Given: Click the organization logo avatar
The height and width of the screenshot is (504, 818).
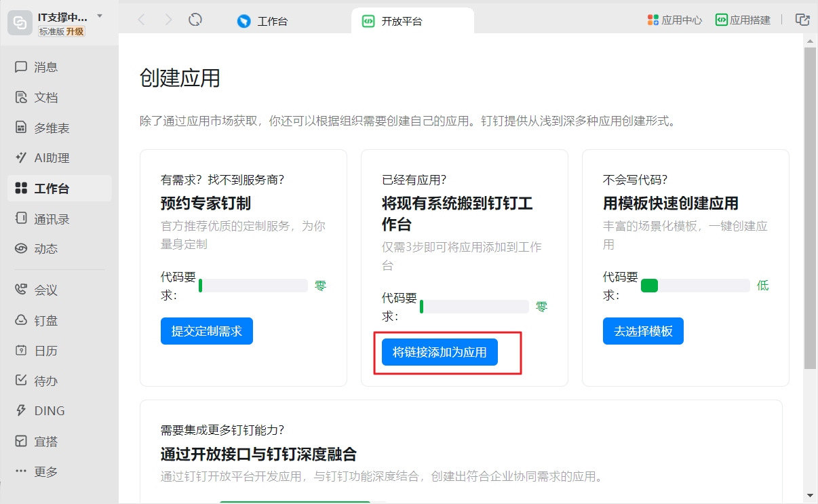Looking at the screenshot, I should click(20, 23).
